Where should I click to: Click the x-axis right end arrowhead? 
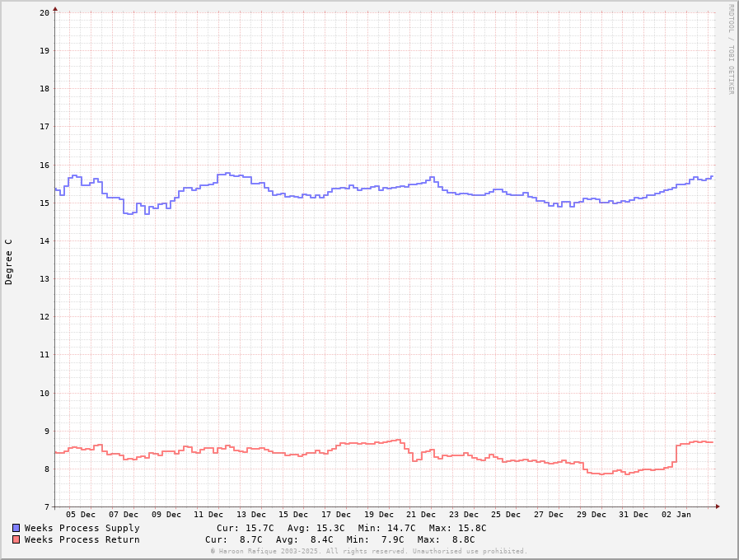tap(718, 506)
